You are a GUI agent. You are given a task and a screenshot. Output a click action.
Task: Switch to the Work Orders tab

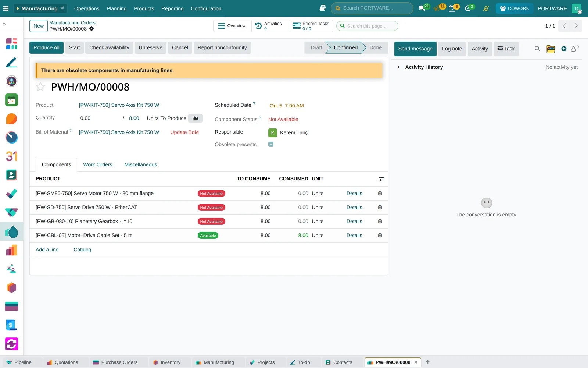pyautogui.click(x=98, y=164)
